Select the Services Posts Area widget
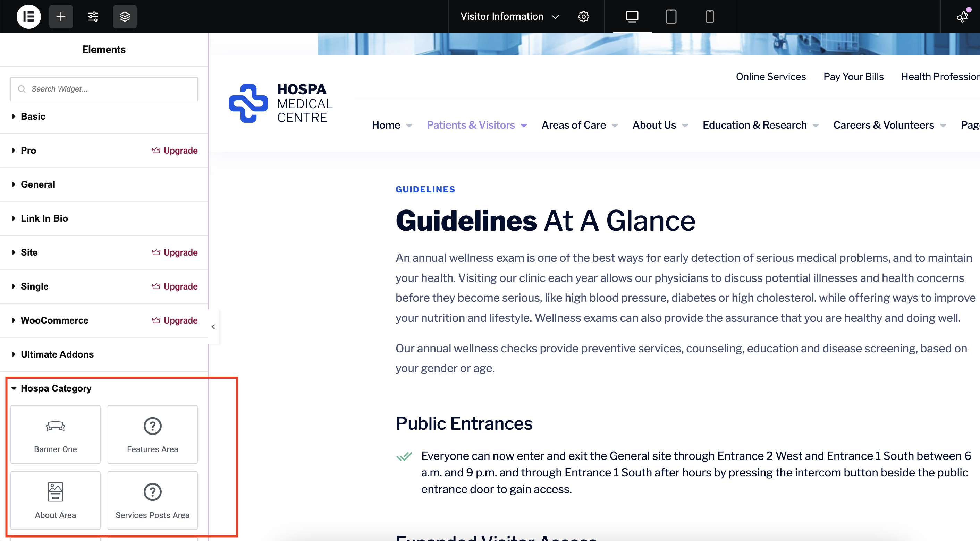This screenshot has width=980, height=541. pos(153,500)
